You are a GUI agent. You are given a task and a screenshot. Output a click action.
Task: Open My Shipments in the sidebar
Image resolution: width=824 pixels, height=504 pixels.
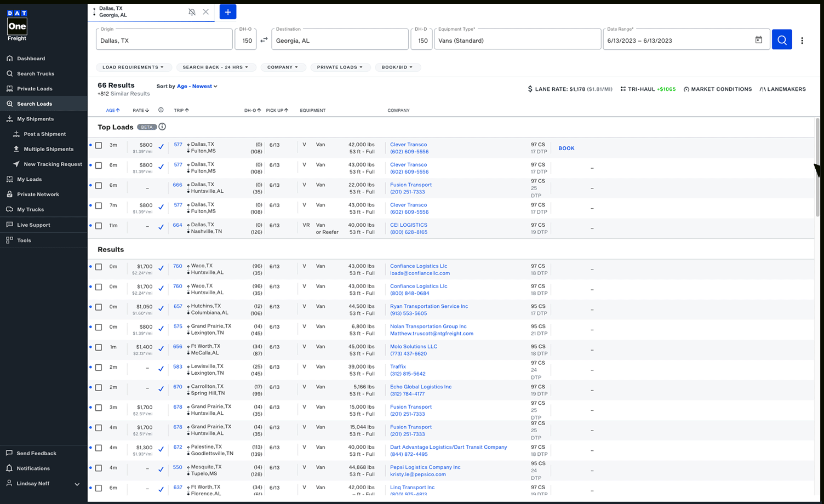(35, 119)
